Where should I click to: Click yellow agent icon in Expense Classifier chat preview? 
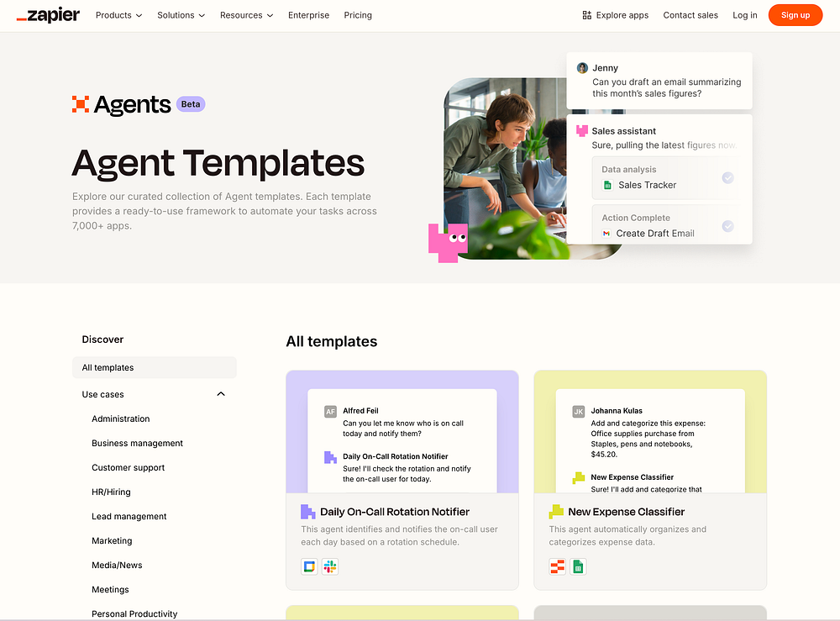pyautogui.click(x=579, y=477)
